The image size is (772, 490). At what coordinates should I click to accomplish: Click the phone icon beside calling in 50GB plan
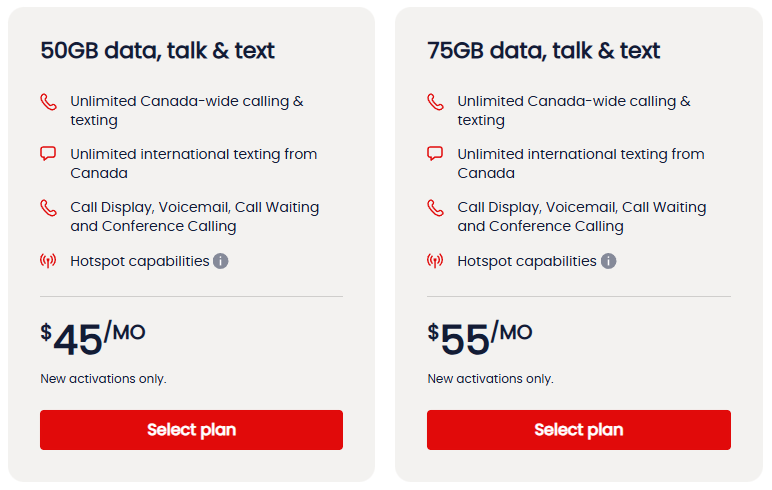[48, 102]
